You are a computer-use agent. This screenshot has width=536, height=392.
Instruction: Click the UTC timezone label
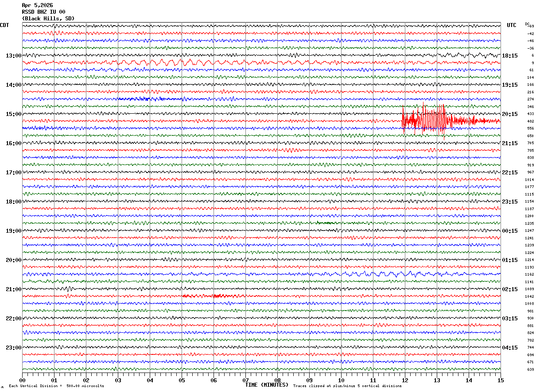coord(512,25)
